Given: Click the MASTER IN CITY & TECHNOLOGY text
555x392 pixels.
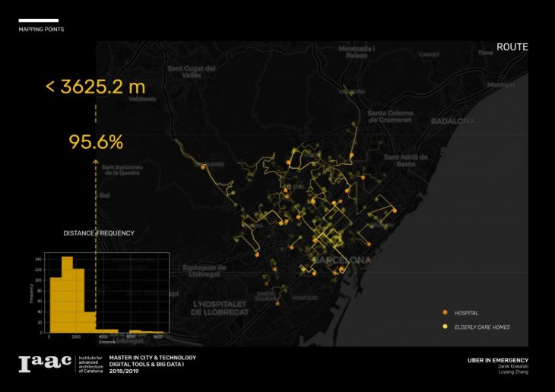Looking at the screenshot, I should point(152,358).
